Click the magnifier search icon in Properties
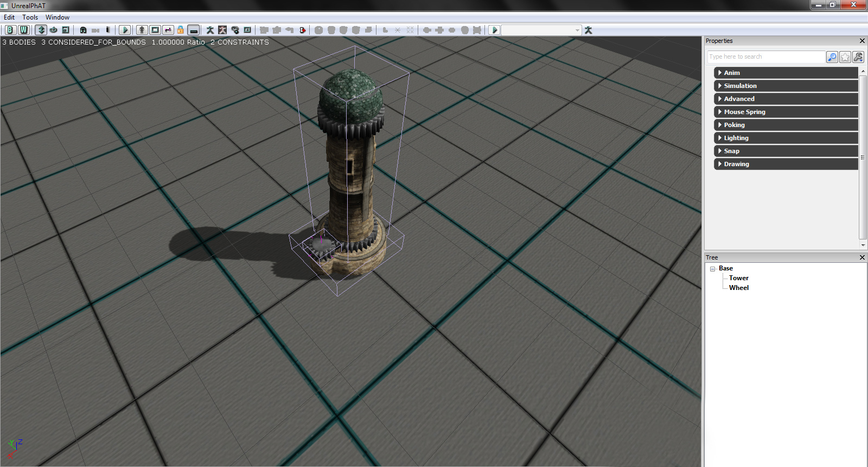Viewport: 868px width, 467px height. pyautogui.click(x=832, y=57)
